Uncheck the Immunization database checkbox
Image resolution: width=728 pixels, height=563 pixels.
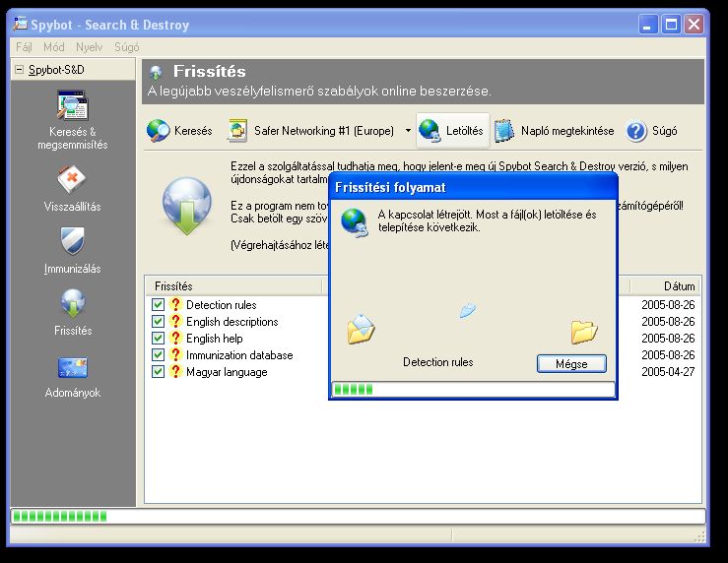click(158, 354)
